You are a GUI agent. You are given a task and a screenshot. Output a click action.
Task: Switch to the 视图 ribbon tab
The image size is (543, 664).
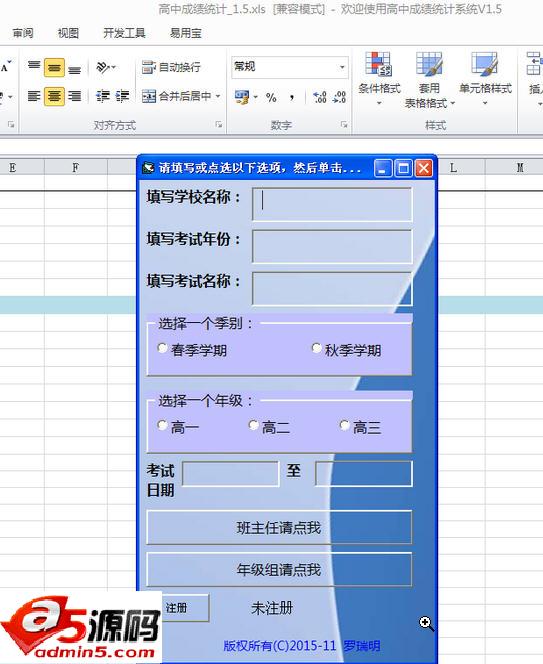click(x=68, y=33)
